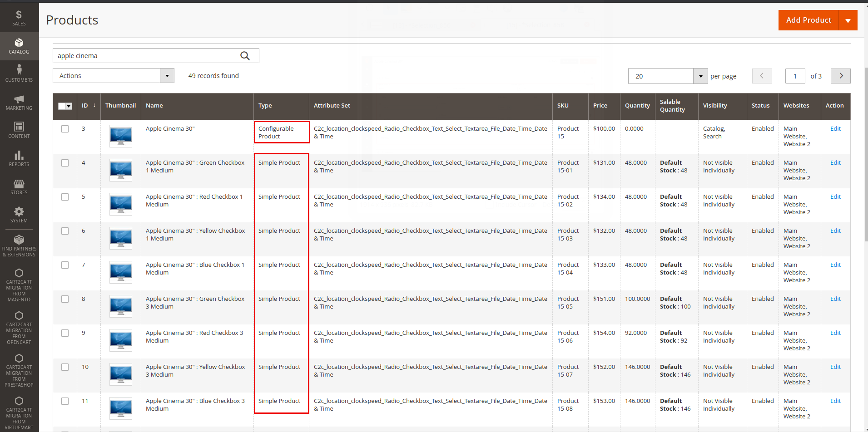Open the Sales menu in the sidebar

pyautogui.click(x=19, y=18)
